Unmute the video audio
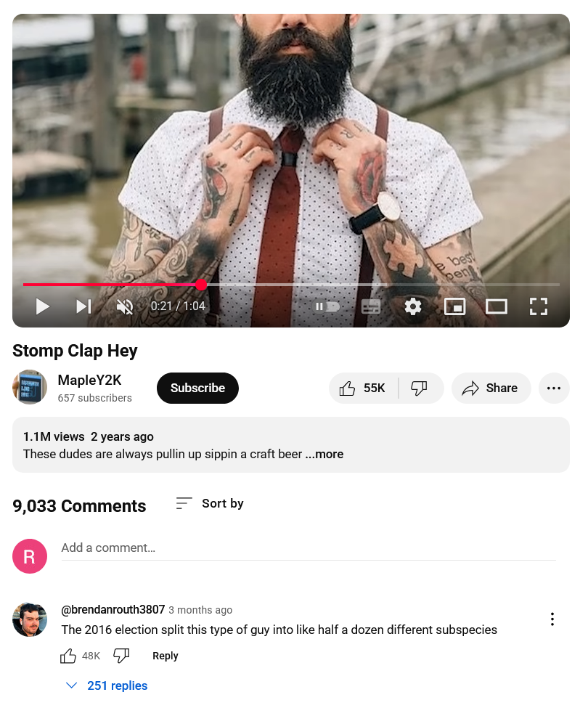 point(125,306)
